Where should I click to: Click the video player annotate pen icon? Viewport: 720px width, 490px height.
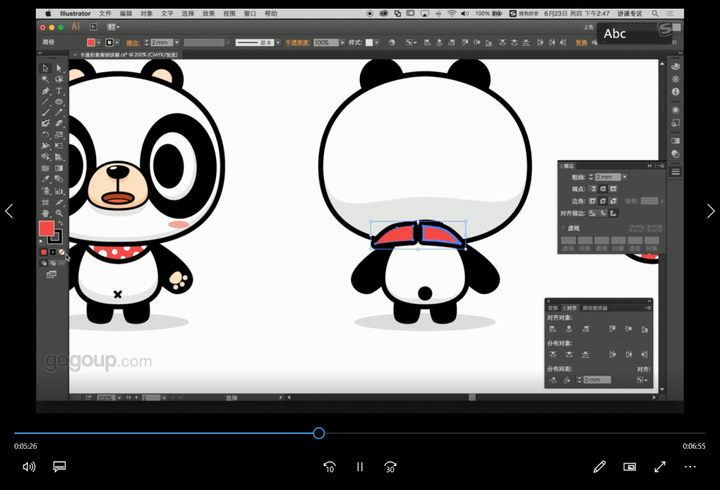pos(599,467)
